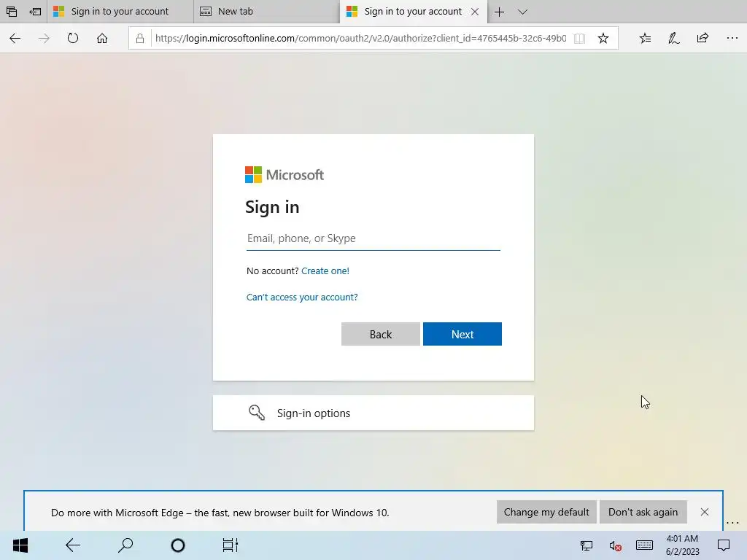This screenshot has height=560, width=747.
Task: Open Task View on taskbar
Action: (231, 545)
